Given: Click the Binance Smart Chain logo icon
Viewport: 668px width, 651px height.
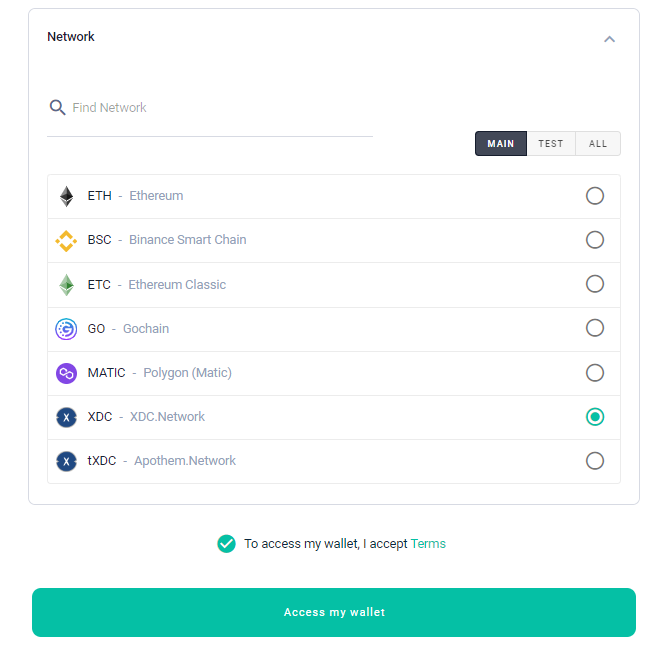Looking at the screenshot, I should point(66,240).
